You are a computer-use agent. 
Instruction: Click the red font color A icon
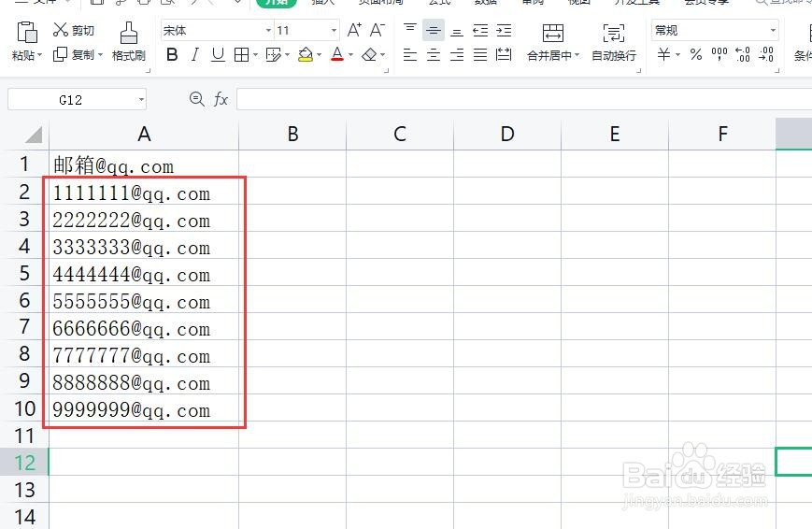(337, 54)
